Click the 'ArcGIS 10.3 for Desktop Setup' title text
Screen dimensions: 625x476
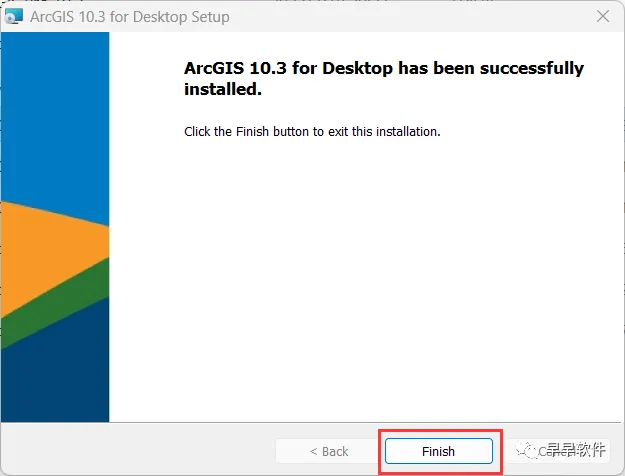(130, 17)
